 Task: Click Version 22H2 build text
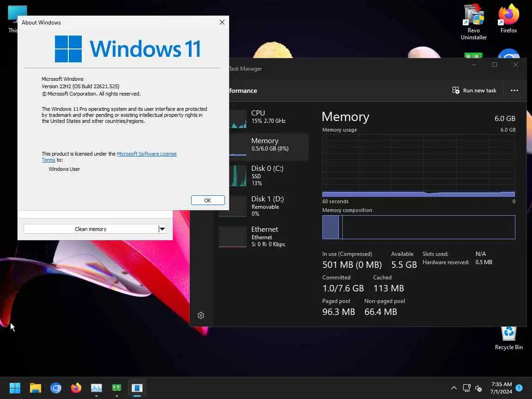tap(80, 86)
